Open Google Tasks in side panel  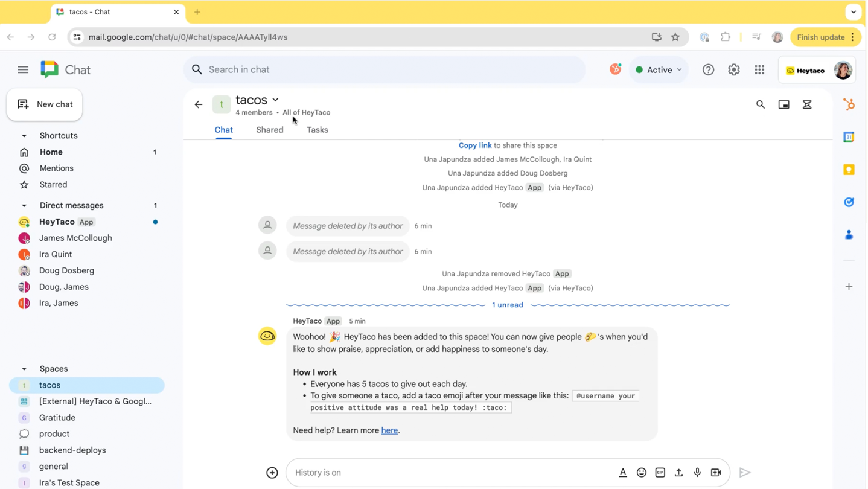pyautogui.click(x=849, y=202)
